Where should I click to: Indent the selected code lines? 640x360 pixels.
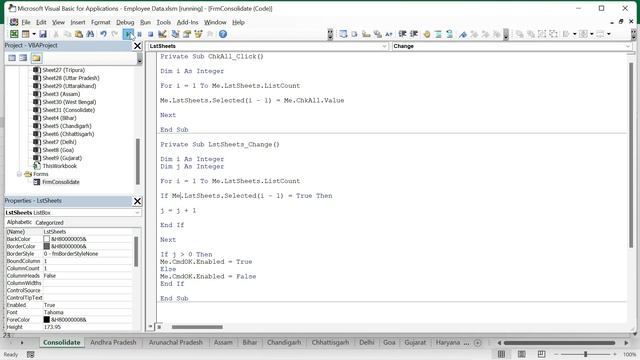point(402,34)
